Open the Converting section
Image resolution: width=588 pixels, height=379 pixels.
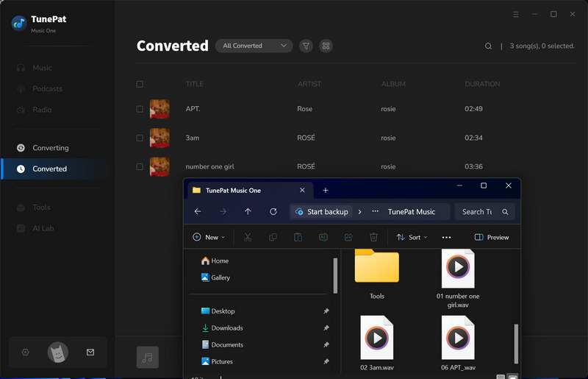50,148
